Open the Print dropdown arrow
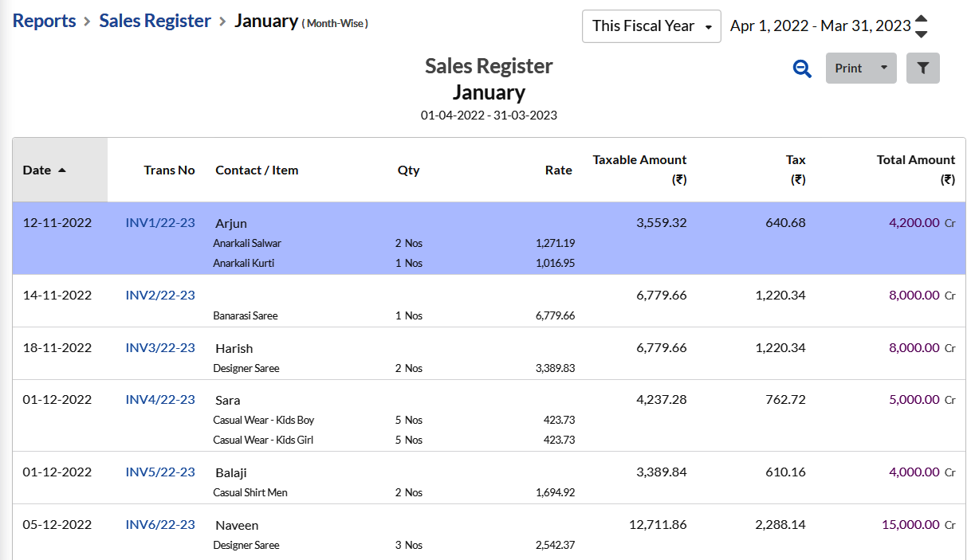 click(x=883, y=69)
